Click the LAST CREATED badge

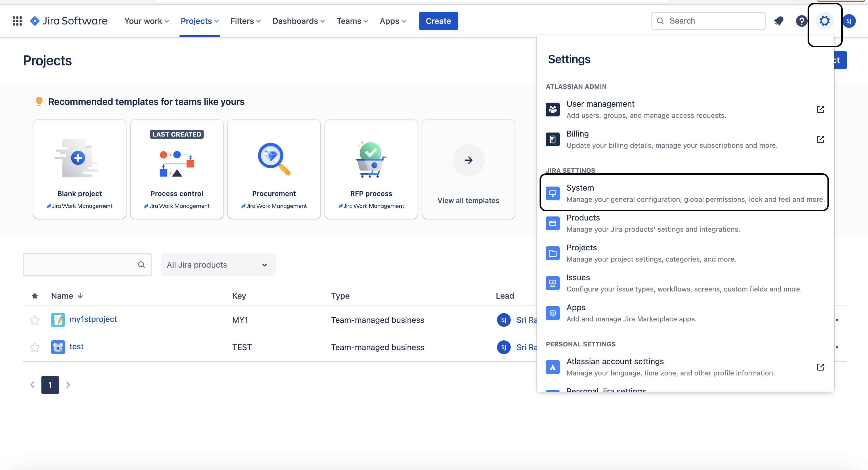pos(177,134)
